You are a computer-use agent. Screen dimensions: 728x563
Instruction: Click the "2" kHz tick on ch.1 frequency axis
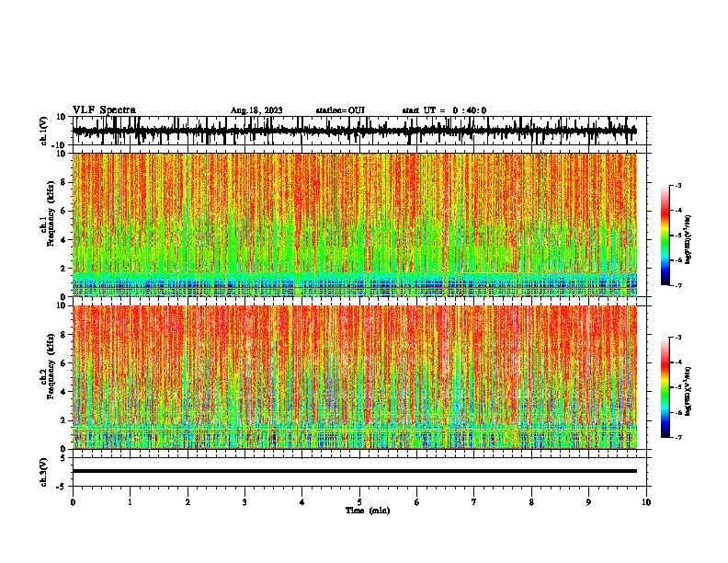pyautogui.click(x=64, y=269)
